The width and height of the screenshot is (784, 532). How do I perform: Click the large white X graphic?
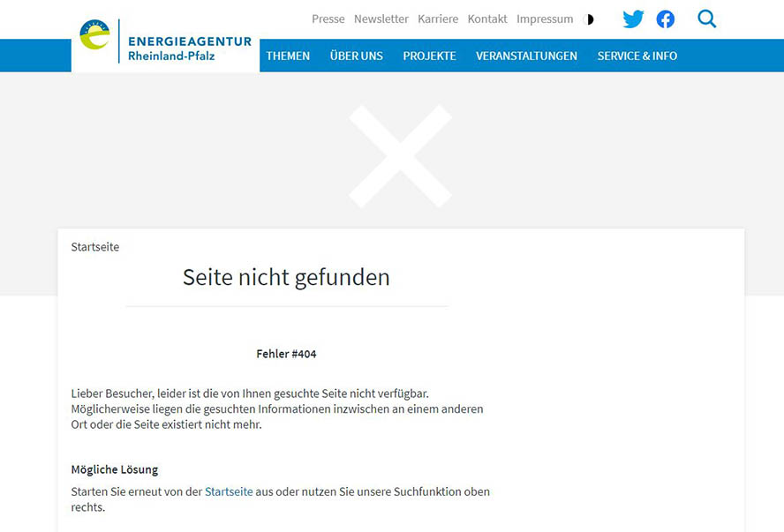[x=400, y=156]
